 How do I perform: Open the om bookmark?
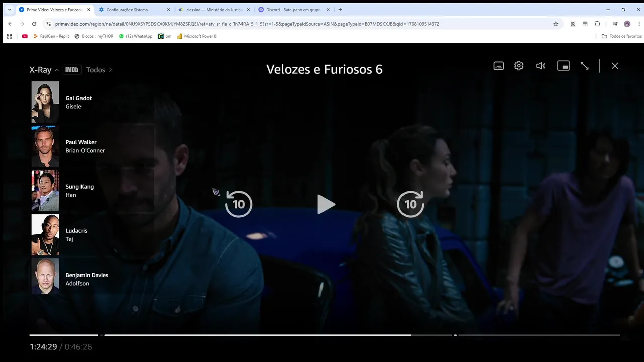point(165,36)
